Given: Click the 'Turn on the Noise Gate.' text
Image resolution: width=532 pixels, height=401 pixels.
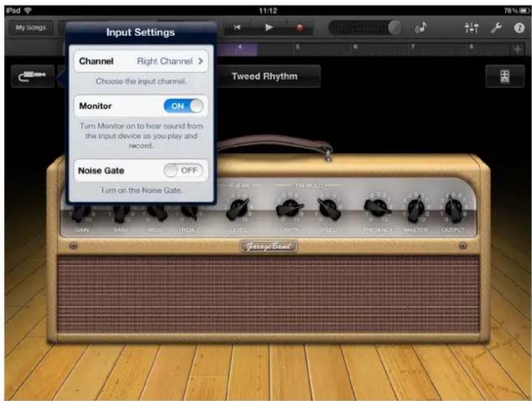Looking at the screenshot, I should tap(141, 191).
